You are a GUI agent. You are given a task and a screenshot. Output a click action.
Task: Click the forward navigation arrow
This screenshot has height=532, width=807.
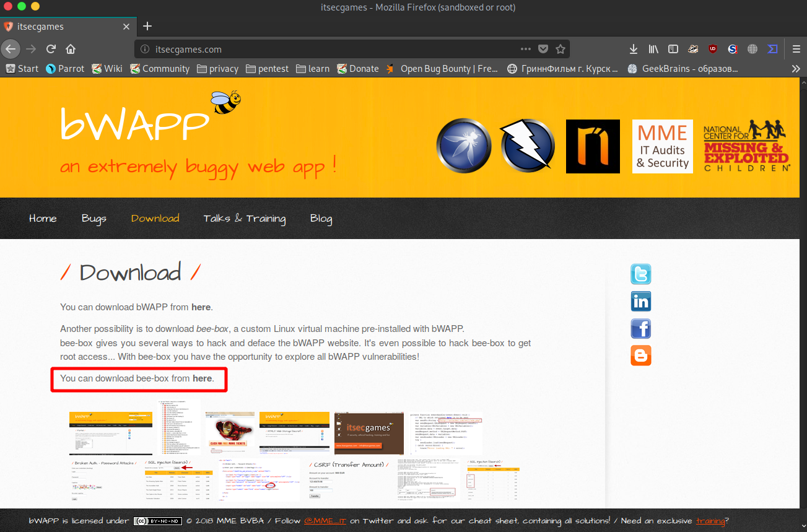[x=31, y=49]
